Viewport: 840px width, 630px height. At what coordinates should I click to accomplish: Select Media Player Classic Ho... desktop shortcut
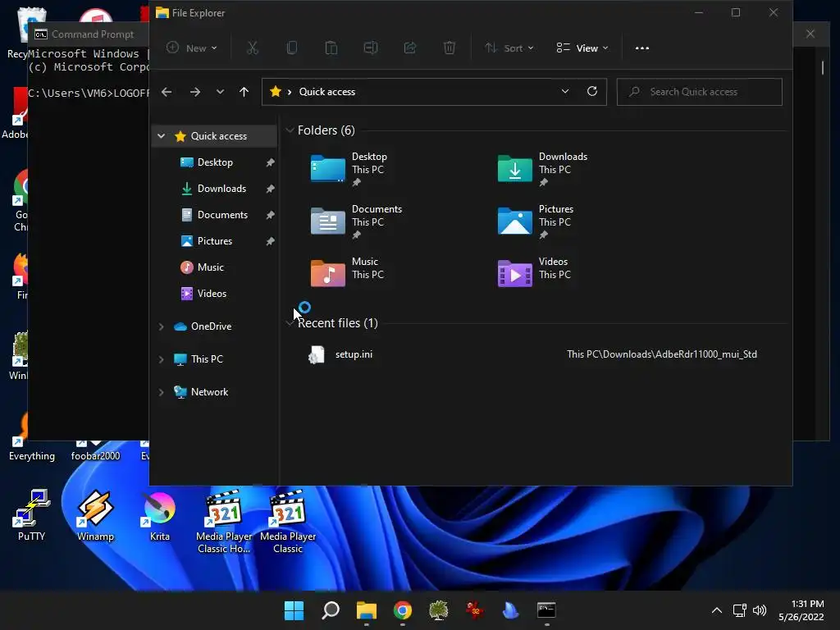(x=224, y=521)
